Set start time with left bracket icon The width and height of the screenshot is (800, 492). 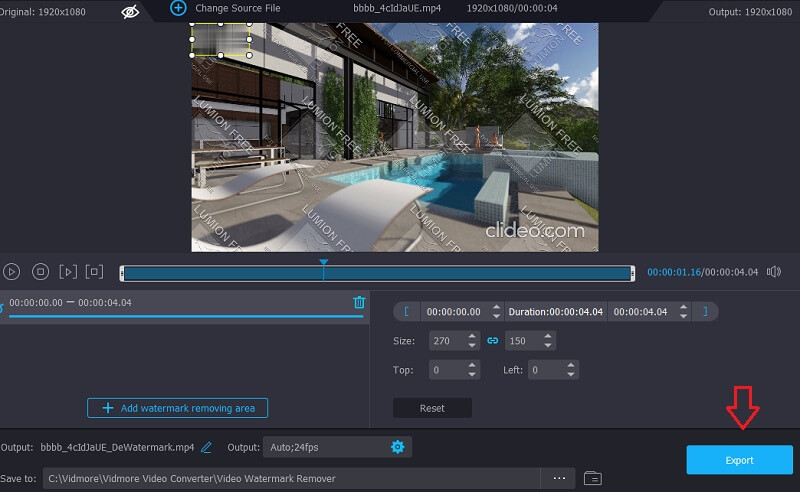point(406,312)
